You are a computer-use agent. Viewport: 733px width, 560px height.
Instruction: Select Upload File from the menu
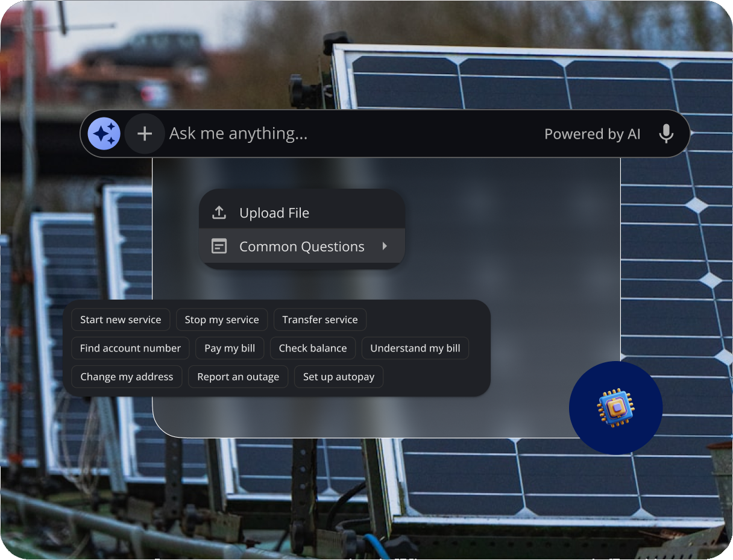click(x=274, y=212)
